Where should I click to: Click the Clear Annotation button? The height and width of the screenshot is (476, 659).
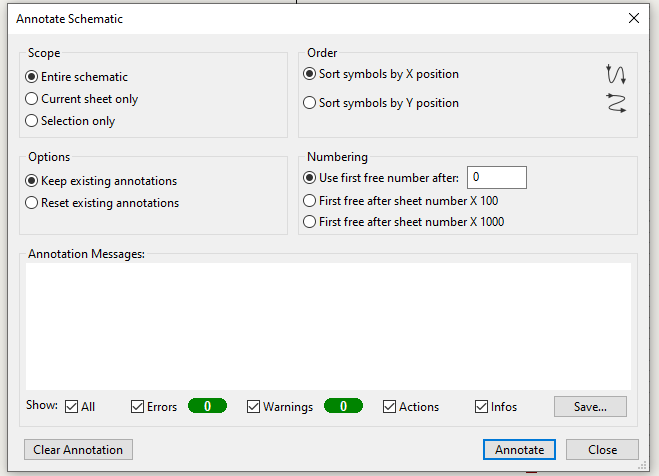click(78, 450)
